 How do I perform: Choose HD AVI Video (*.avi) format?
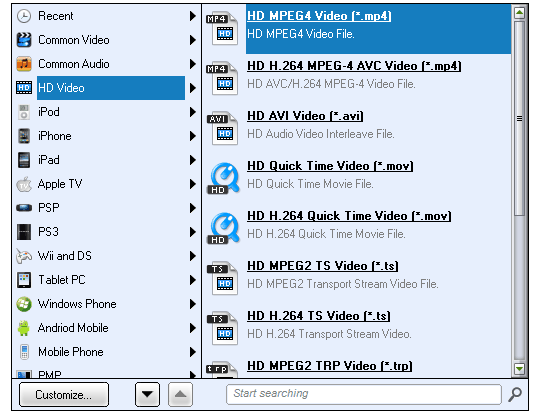pyautogui.click(x=358, y=129)
